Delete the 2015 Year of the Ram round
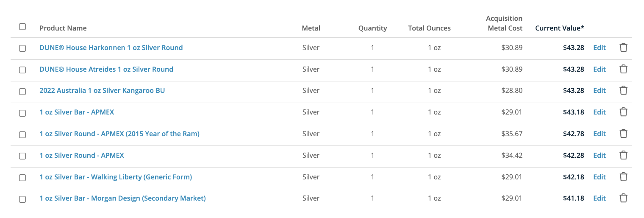The width and height of the screenshot is (644, 218). click(623, 134)
